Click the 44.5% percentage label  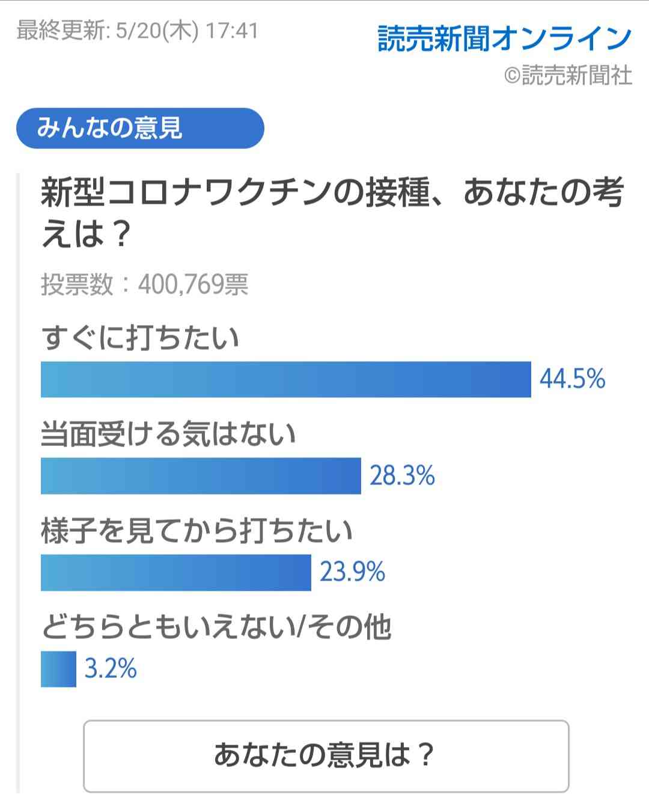click(572, 379)
